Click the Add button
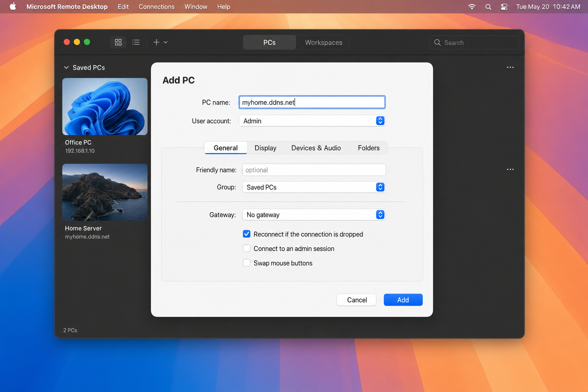 pos(403,300)
